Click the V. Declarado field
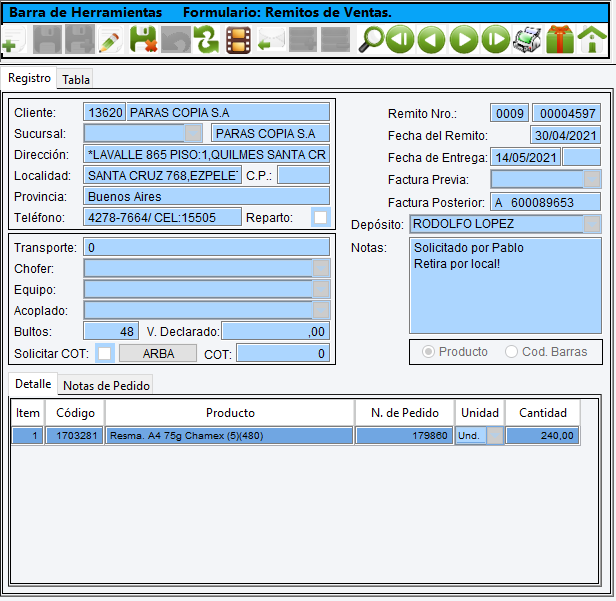The width and height of the screenshot is (616, 601). [x=275, y=332]
